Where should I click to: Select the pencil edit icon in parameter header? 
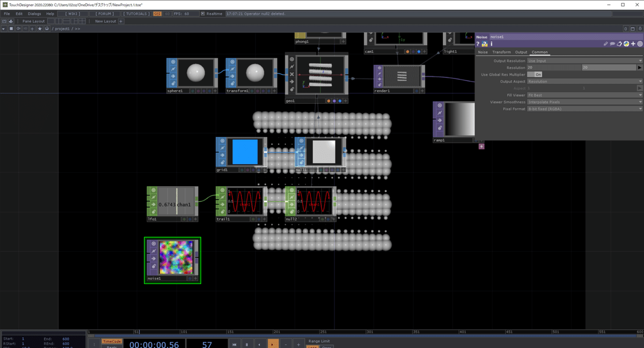click(605, 44)
